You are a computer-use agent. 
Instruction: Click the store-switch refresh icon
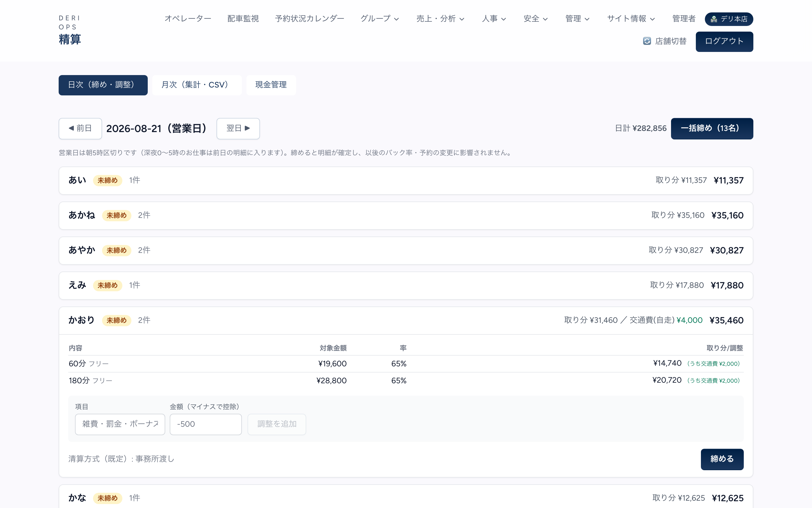(x=647, y=41)
